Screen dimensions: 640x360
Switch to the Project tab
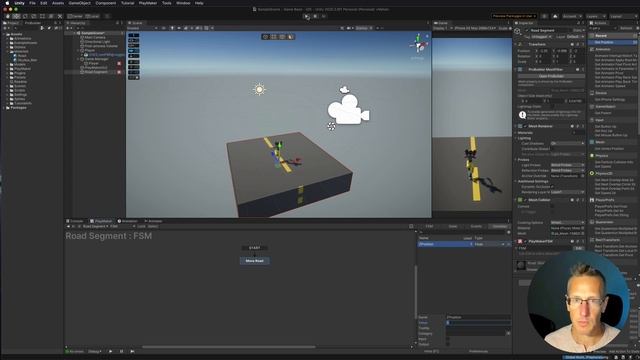pyautogui.click(x=11, y=23)
